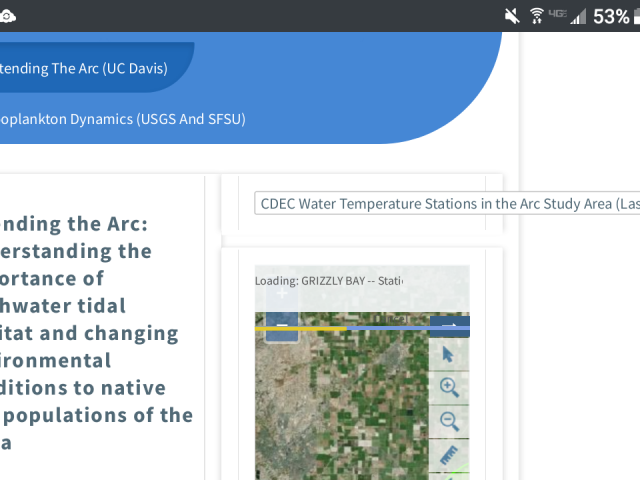Select the ruler measure map tool
Image resolution: width=640 pixels, height=480 pixels.
point(449,455)
